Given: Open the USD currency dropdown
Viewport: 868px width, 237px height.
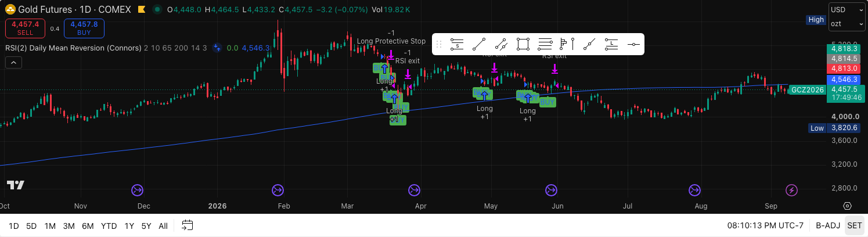Looking at the screenshot, I should 847,10.
